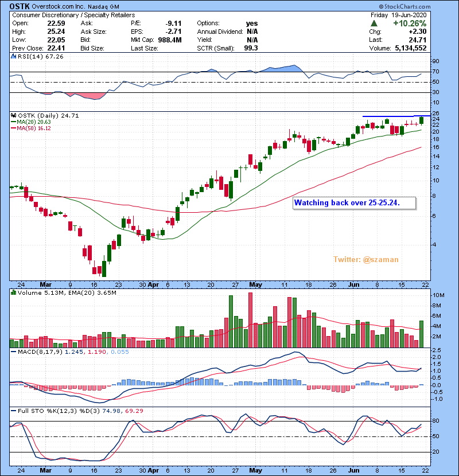Click the High value 25.24
The image size is (459, 476).
pos(56,32)
